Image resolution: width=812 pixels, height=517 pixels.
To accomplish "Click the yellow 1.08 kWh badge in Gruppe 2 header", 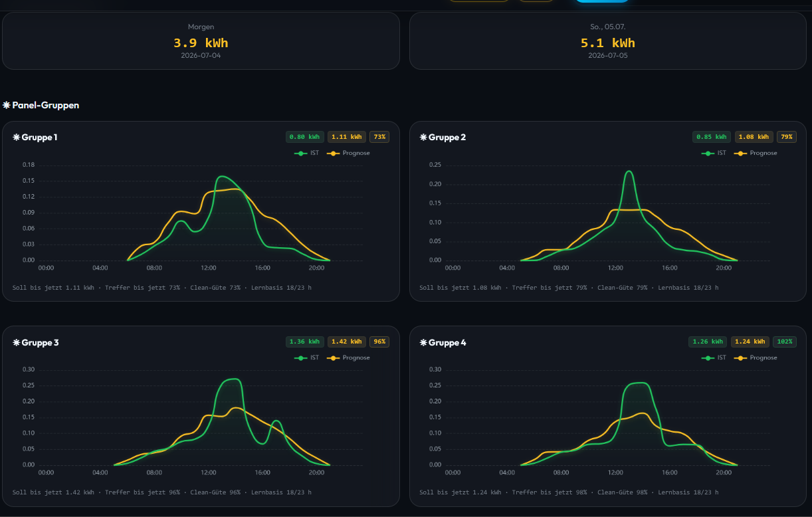I will tap(754, 137).
